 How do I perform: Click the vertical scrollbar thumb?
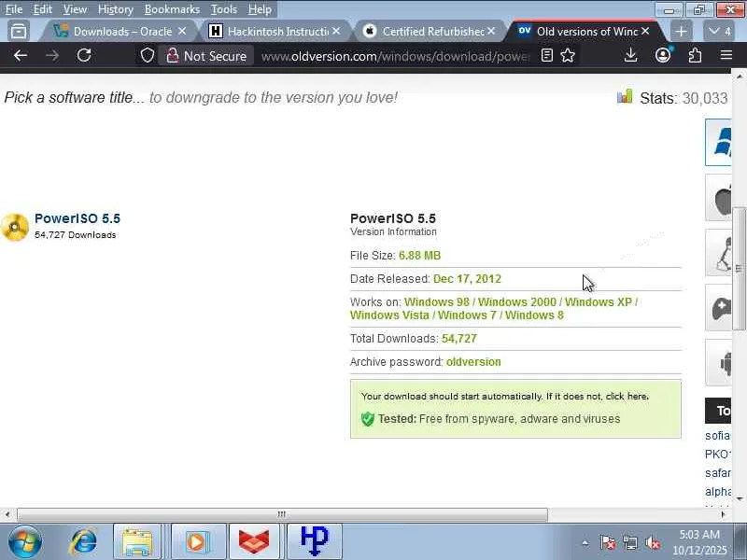click(739, 268)
